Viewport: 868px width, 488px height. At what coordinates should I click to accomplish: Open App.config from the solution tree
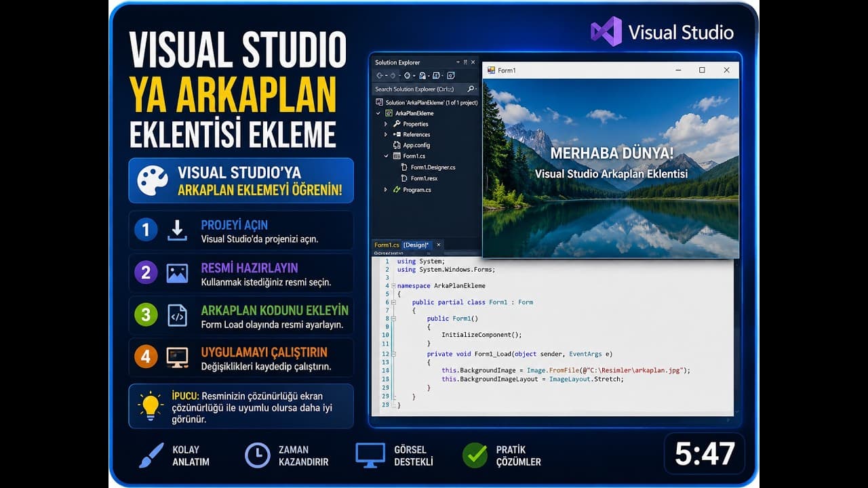pos(416,145)
